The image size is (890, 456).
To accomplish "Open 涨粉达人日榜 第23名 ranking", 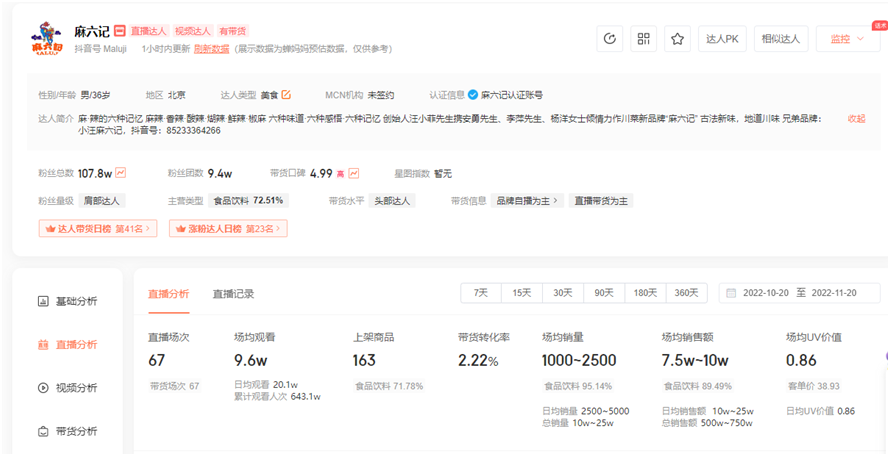I will point(228,229).
